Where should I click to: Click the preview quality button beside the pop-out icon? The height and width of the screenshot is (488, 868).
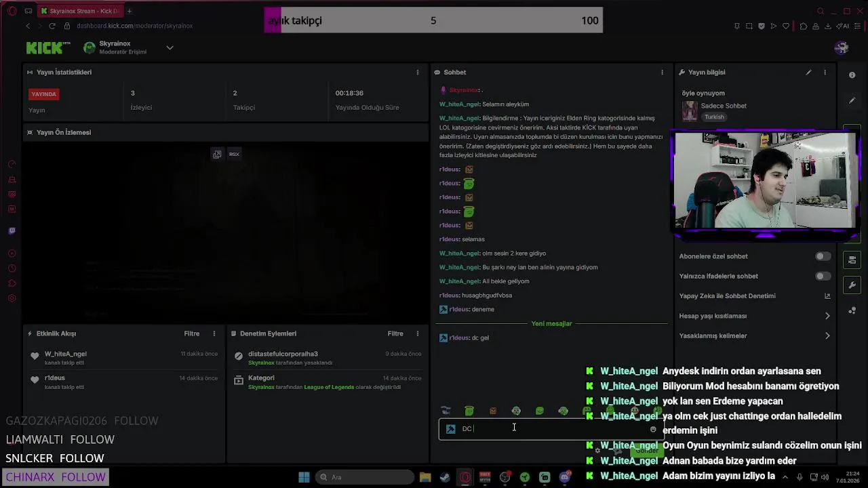234,154
